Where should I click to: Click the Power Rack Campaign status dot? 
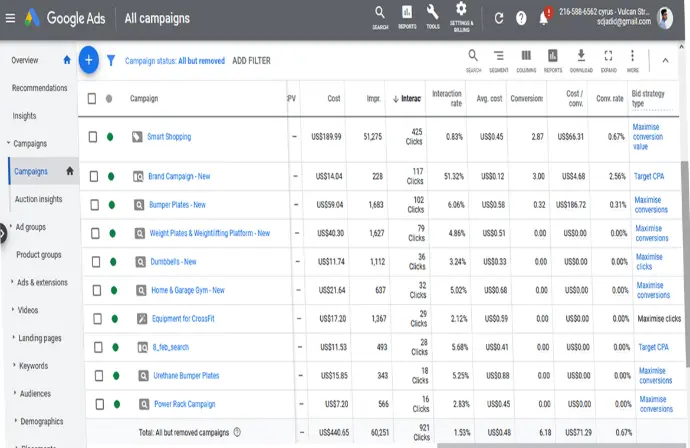[x=117, y=404]
